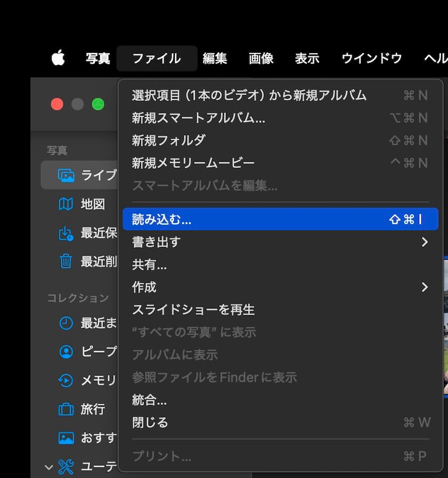Click the Recently Deleted (最近削除) trash icon
Screen dimensions: 448x478
pos(66,261)
